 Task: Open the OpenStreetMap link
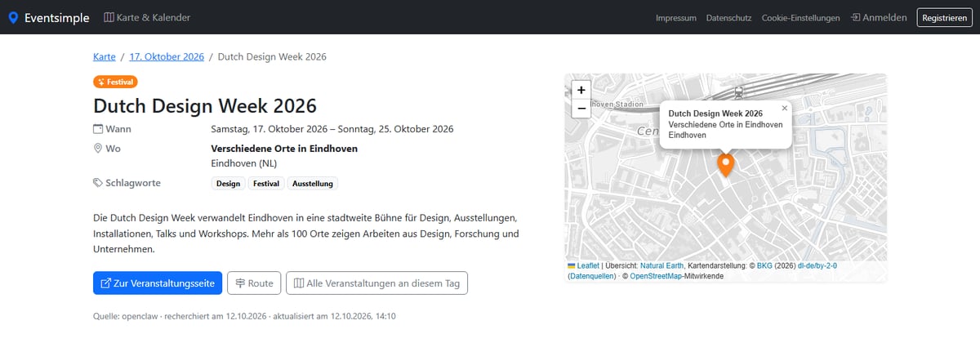(655, 276)
